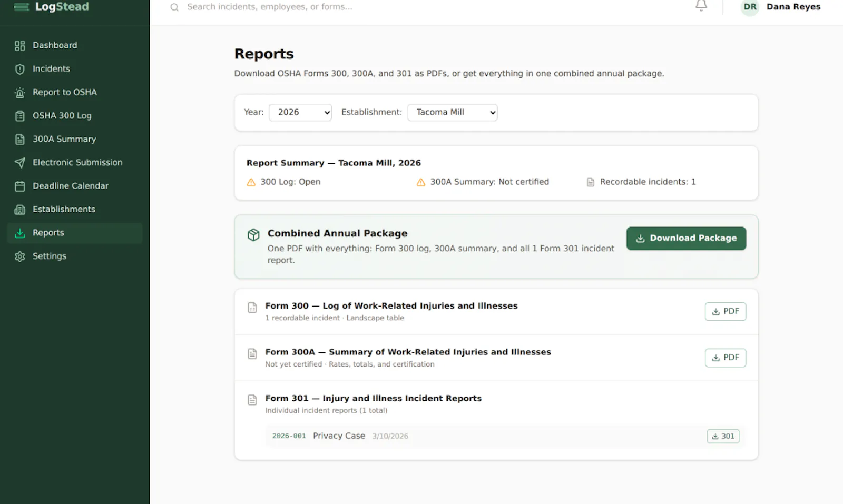Image resolution: width=843 pixels, height=504 pixels.
Task: Click the Privacy Case incident name
Action: point(339,436)
